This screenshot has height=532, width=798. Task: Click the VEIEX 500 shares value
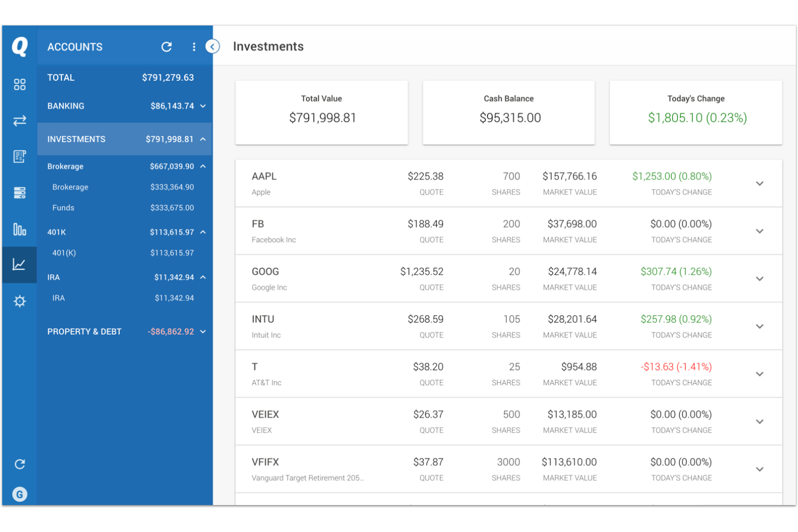(x=512, y=414)
